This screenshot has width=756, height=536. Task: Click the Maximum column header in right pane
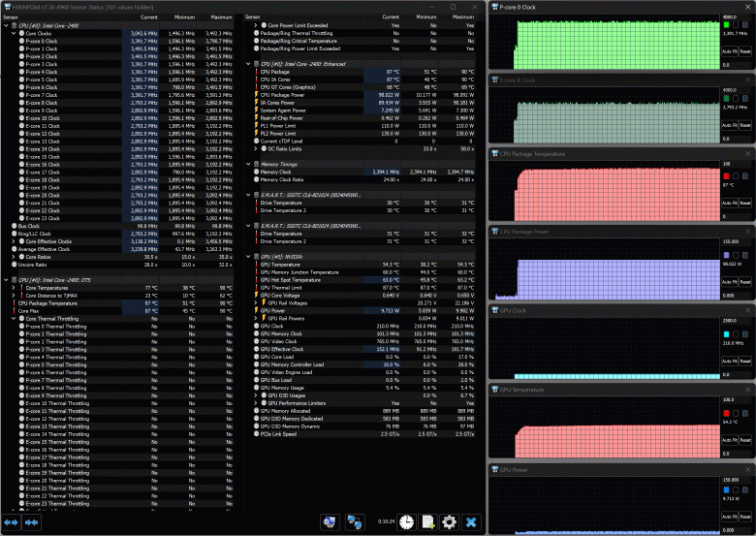pos(463,16)
